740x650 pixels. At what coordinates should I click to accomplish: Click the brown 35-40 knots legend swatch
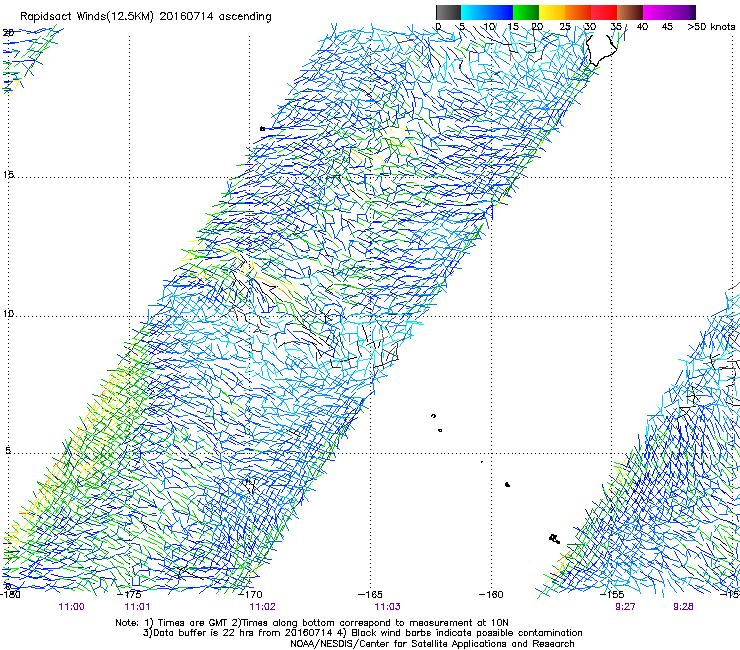click(x=630, y=12)
